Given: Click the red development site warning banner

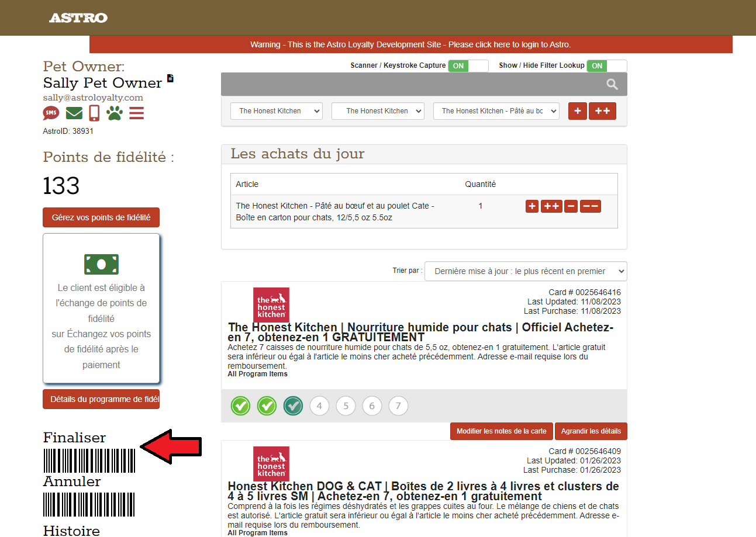Looking at the screenshot, I should [410, 44].
